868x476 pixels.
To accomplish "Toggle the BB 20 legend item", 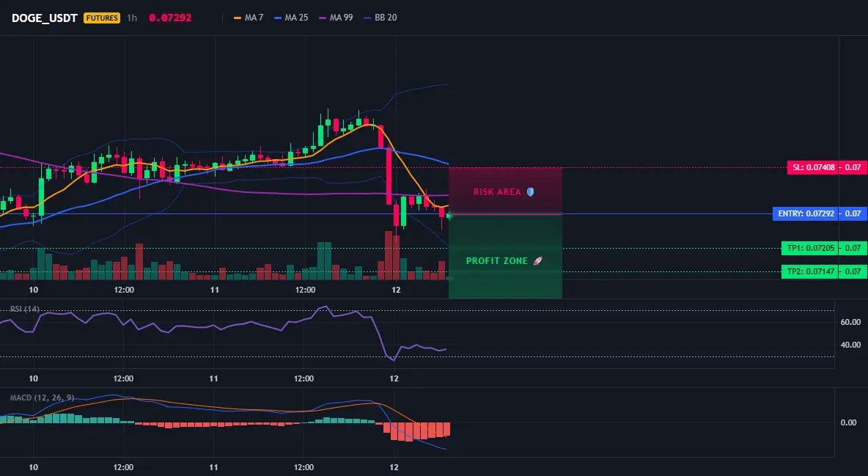I will coord(380,18).
